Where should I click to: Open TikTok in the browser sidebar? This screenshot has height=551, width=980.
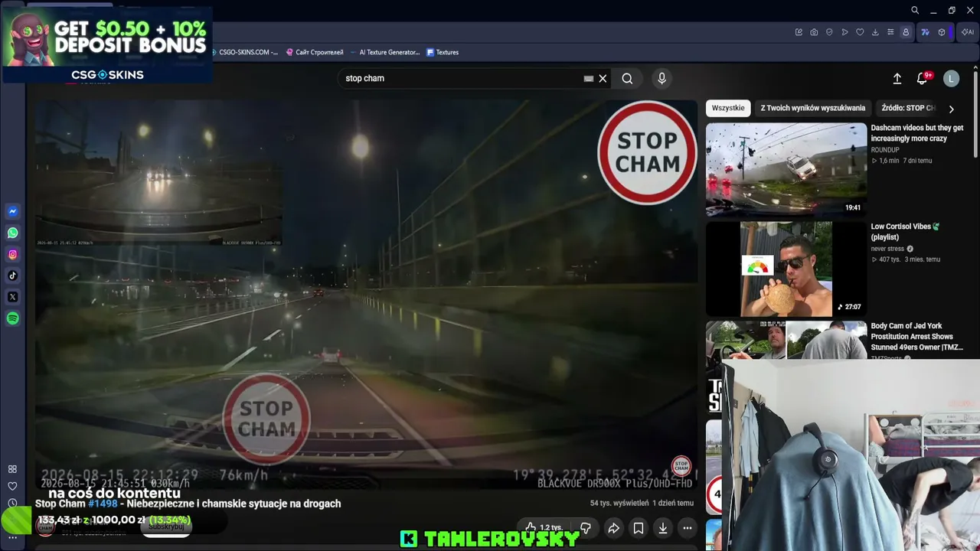pyautogui.click(x=13, y=275)
